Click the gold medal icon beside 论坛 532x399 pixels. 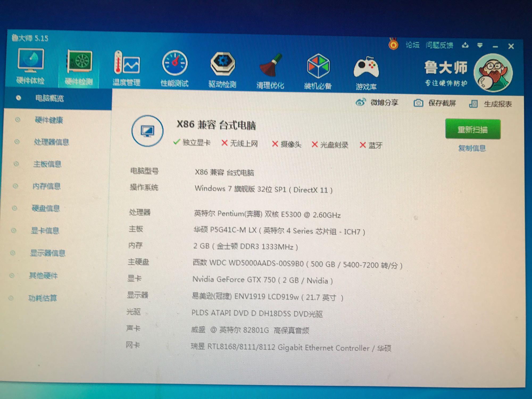coord(393,44)
